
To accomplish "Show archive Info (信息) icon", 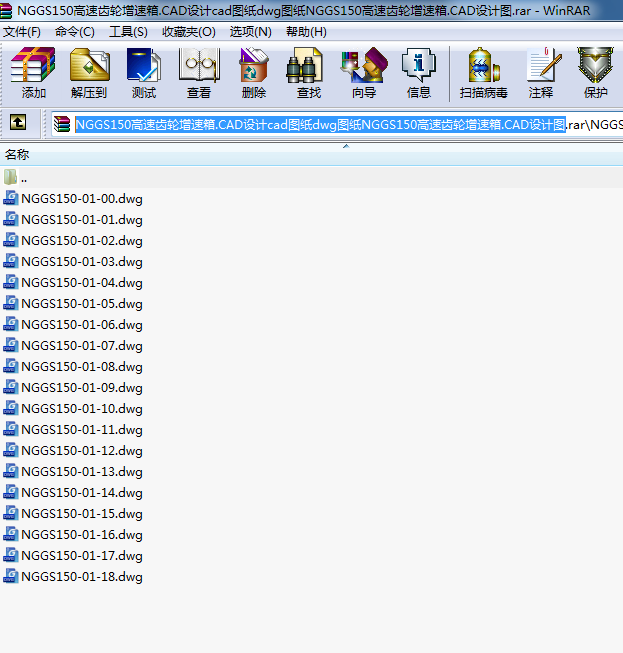I will [419, 73].
